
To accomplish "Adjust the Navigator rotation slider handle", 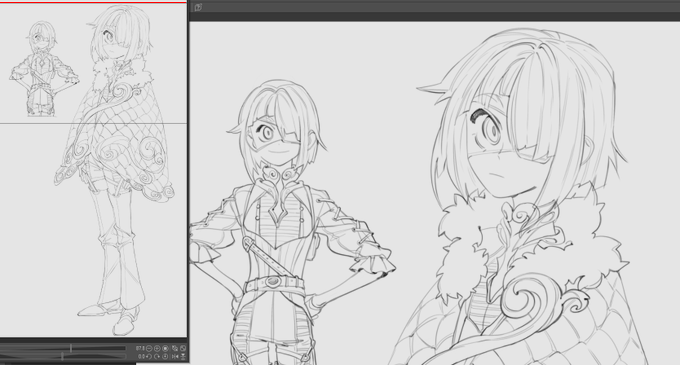I will click(62, 356).
